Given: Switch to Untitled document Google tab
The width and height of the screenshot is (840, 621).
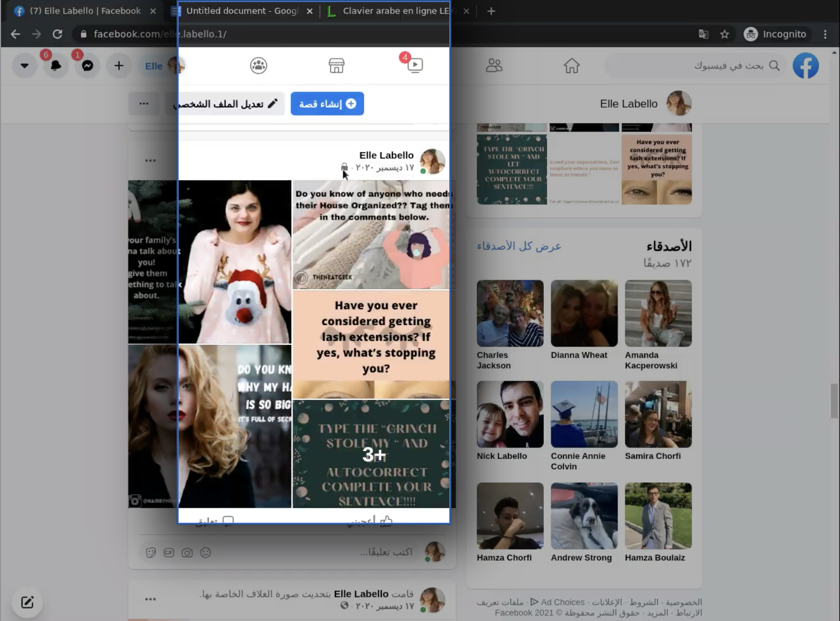Looking at the screenshot, I should 242,11.
